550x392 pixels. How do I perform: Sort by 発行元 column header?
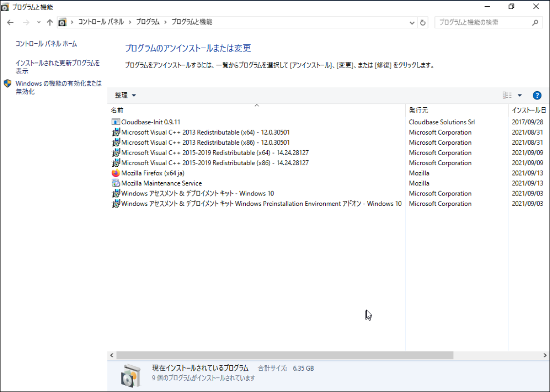click(x=456, y=110)
